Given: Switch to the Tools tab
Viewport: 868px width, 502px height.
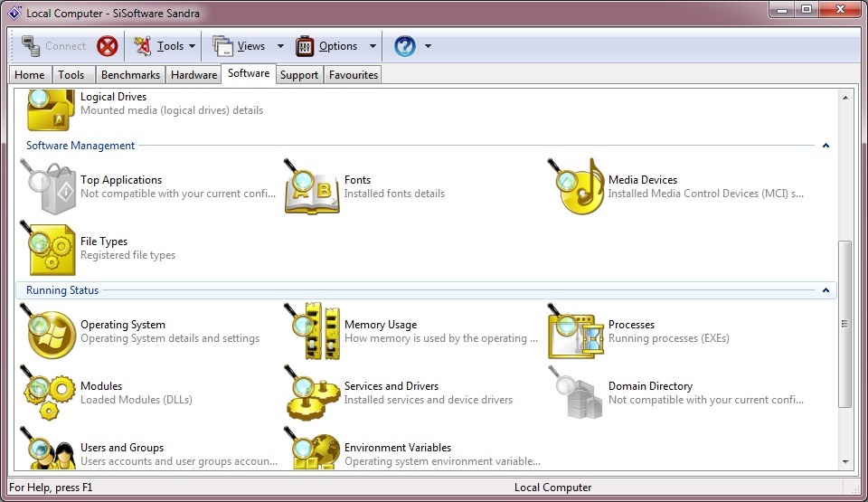Looking at the screenshot, I should 71,75.
